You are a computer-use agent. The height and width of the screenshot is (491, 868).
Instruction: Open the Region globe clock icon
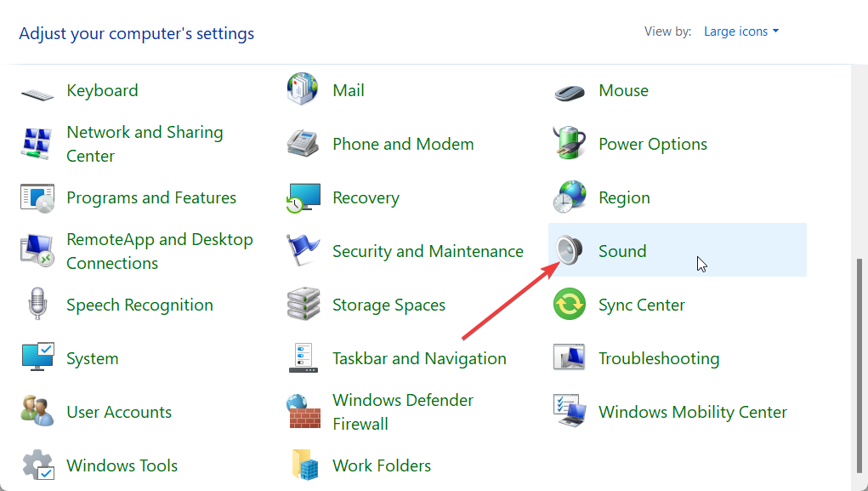pos(570,197)
